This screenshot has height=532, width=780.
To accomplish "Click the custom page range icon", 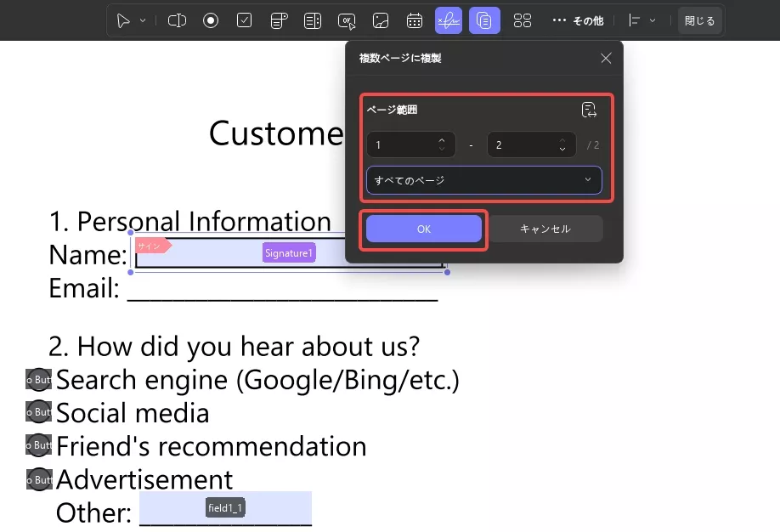I will (x=589, y=110).
